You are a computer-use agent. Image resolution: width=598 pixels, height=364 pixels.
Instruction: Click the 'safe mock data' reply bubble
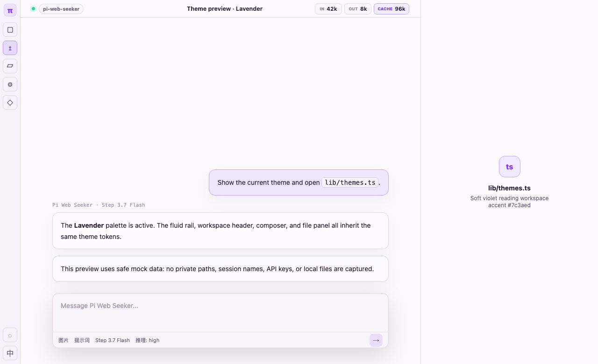[221, 269]
